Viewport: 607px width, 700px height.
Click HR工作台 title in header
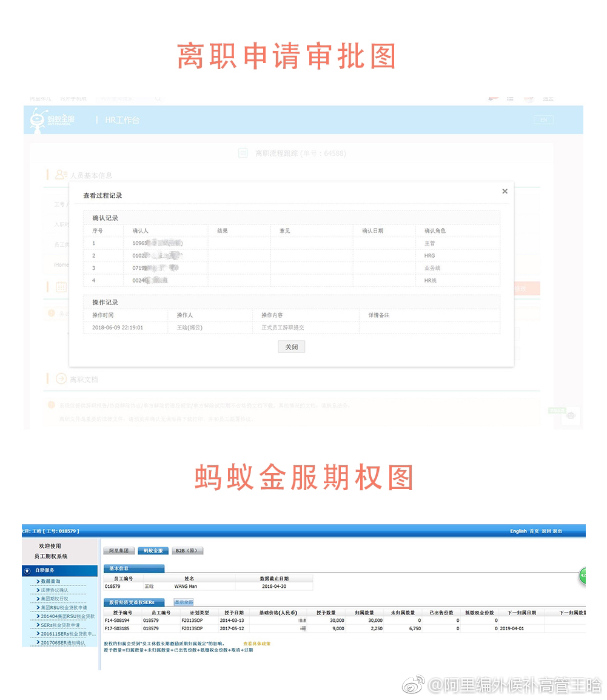(122, 120)
